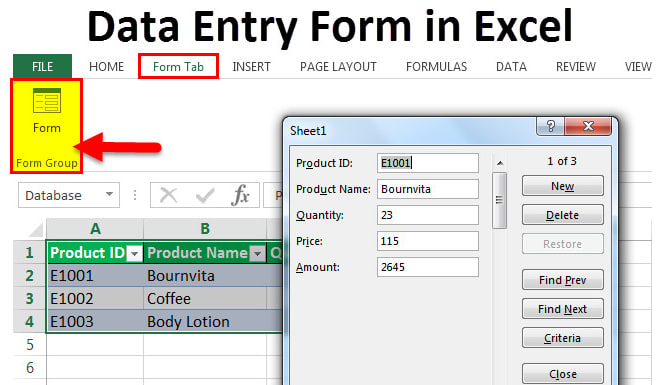Click into the Price field

(x=428, y=241)
